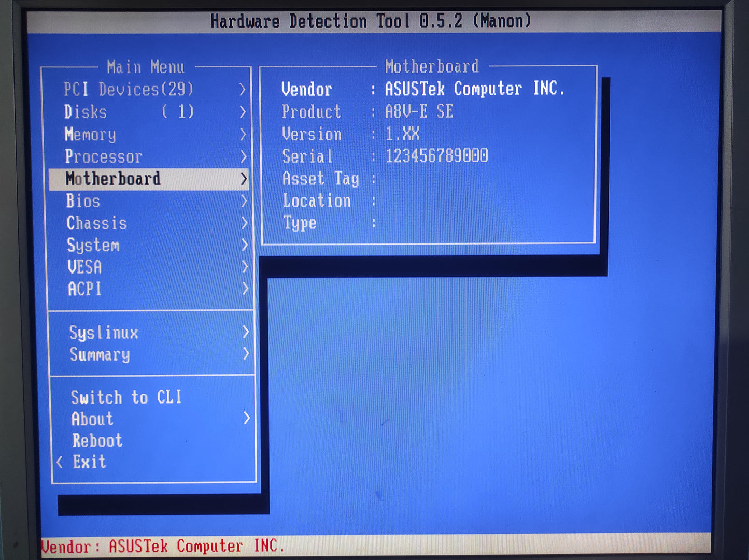Open the Syslinux submenu
This screenshot has height=560, width=749.
pos(104,333)
